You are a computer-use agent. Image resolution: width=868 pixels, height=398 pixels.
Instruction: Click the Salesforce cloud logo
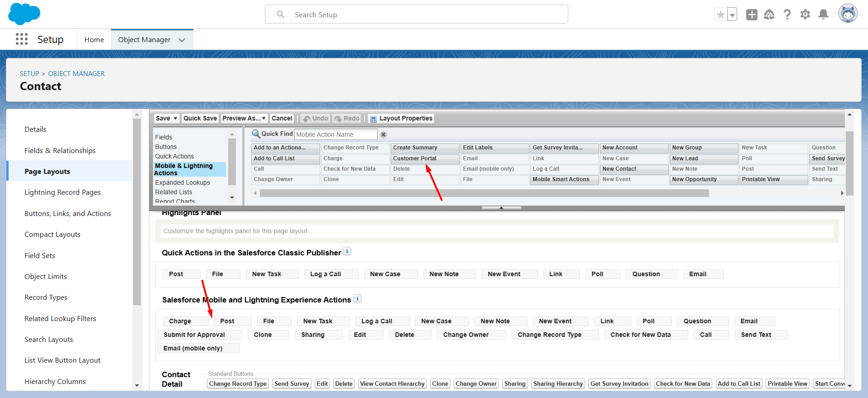pyautogui.click(x=24, y=14)
